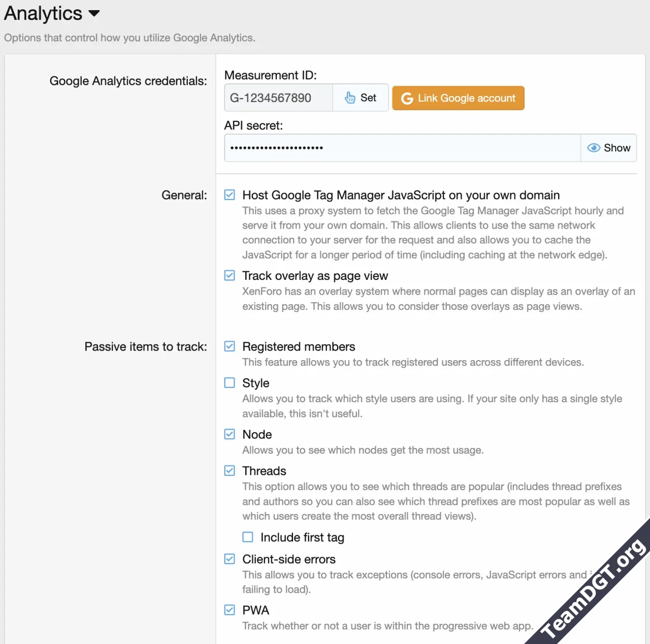Uncheck the Node tracking option
Image resolution: width=650 pixels, height=644 pixels.
pos(230,434)
